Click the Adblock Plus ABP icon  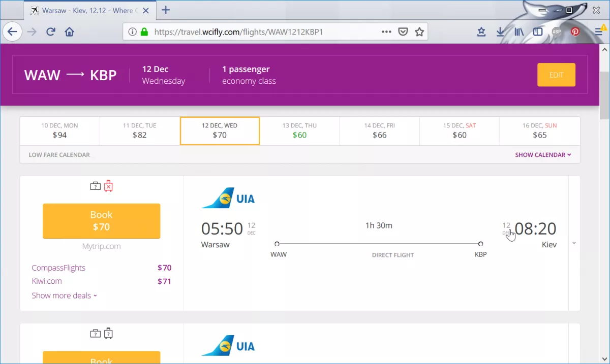point(557,31)
